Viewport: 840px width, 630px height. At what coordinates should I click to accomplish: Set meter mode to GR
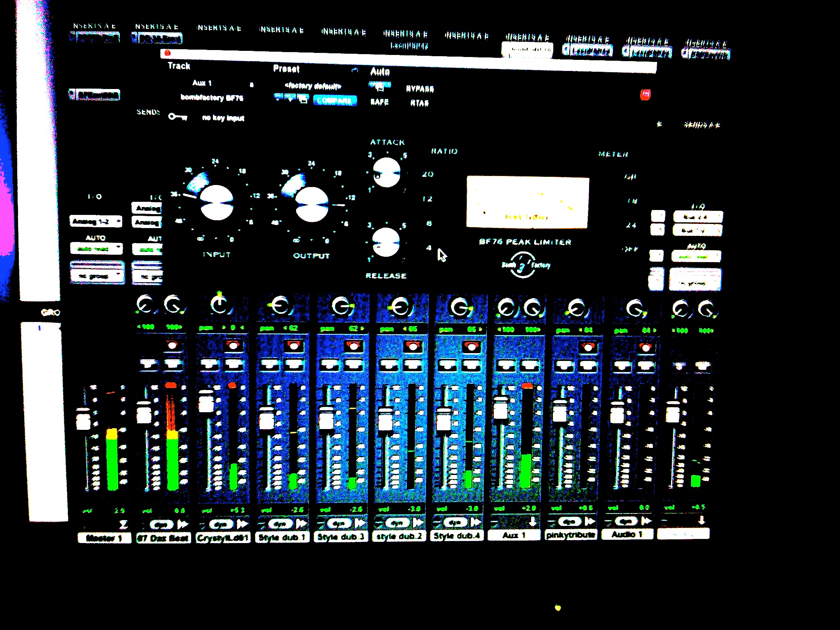coord(630,177)
